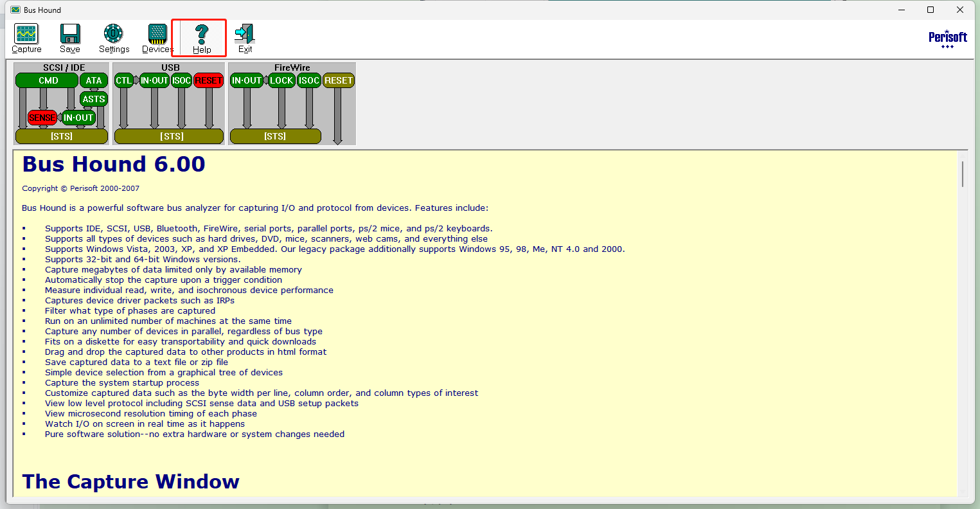Click the 'Supports 32-bit and 64-bit Windows versions' line
The width and height of the screenshot is (980, 509).
coord(143,259)
